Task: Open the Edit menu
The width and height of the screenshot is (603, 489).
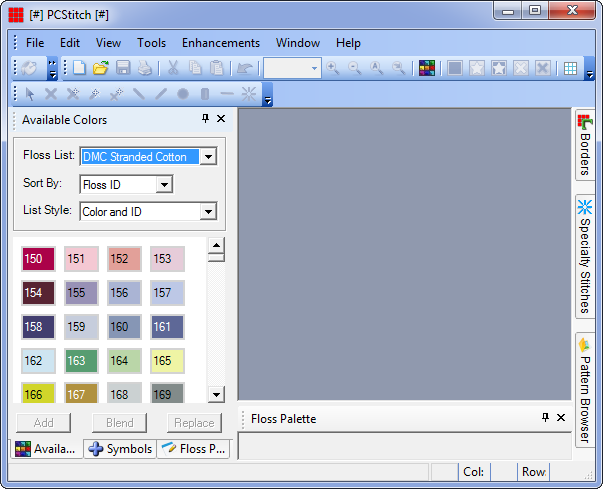Action: coord(70,43)
